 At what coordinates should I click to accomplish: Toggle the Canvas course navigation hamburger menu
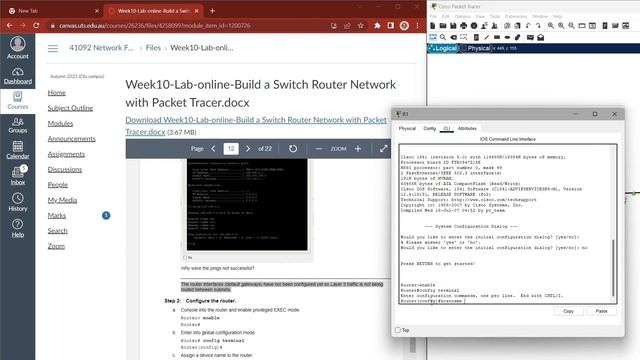point(53,49)
